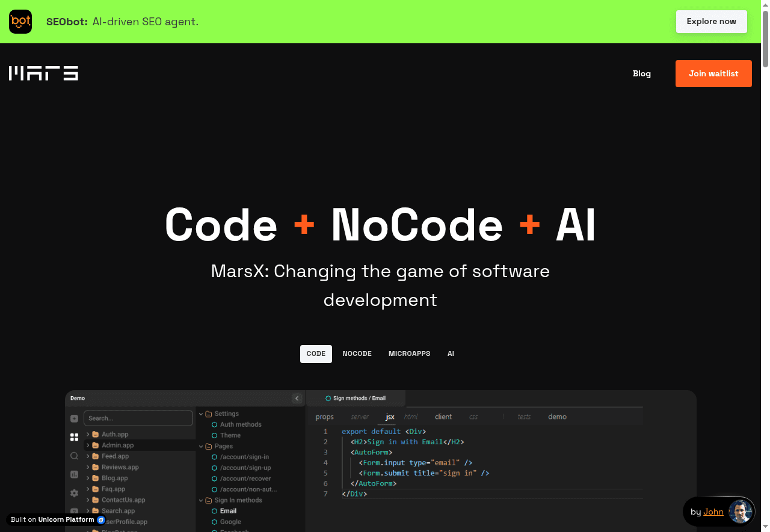Expand the Feed.app folder
The width and height of the screenshot is (770, 532).
tap(88, 456)
